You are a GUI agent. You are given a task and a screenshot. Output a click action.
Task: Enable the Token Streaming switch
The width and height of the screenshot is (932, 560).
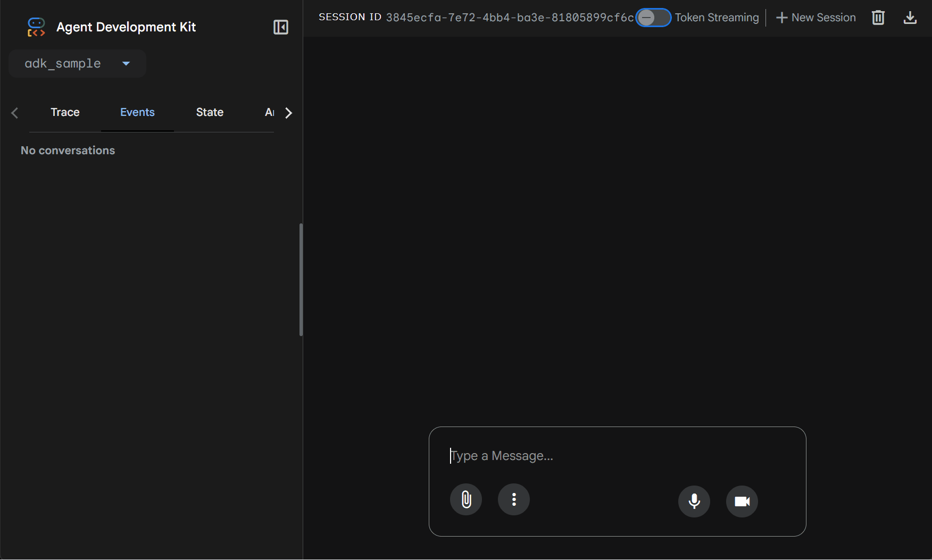click(x=653, y=18)
